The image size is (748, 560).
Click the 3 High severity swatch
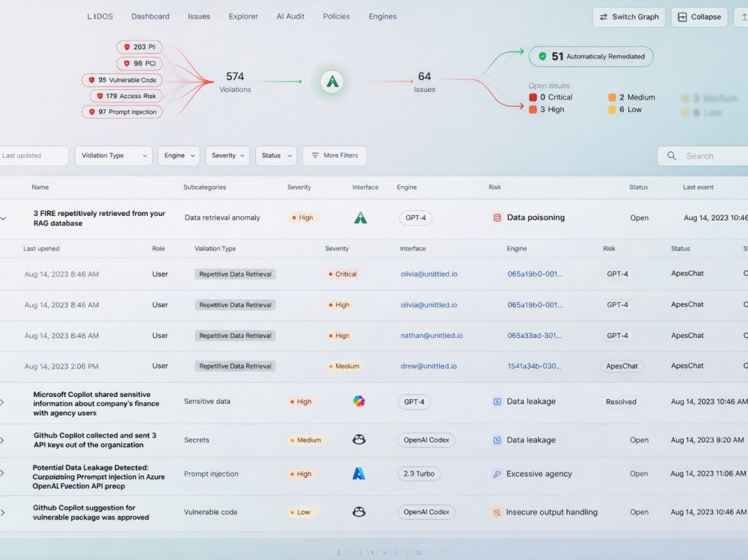tap(533, 109)
